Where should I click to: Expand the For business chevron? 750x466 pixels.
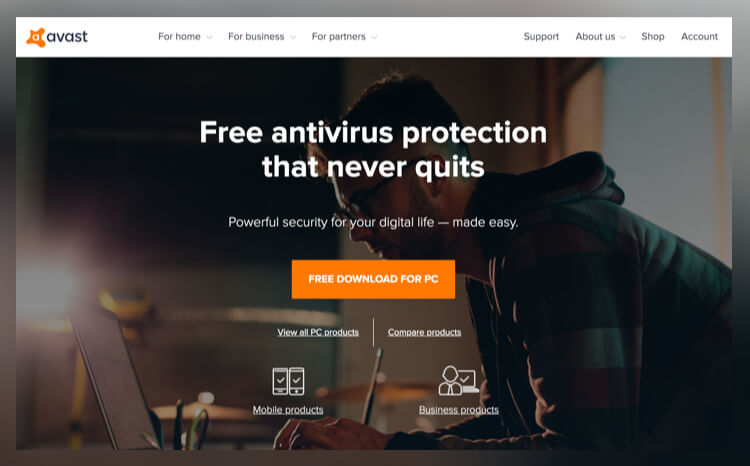click(293, 37)
